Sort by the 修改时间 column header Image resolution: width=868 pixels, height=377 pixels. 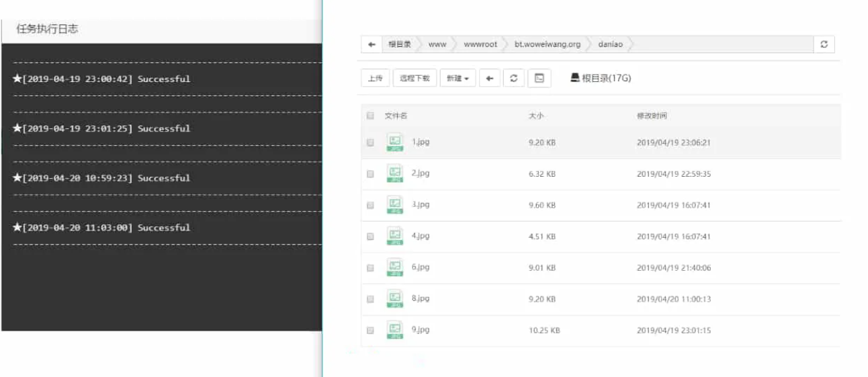(652, 116)
